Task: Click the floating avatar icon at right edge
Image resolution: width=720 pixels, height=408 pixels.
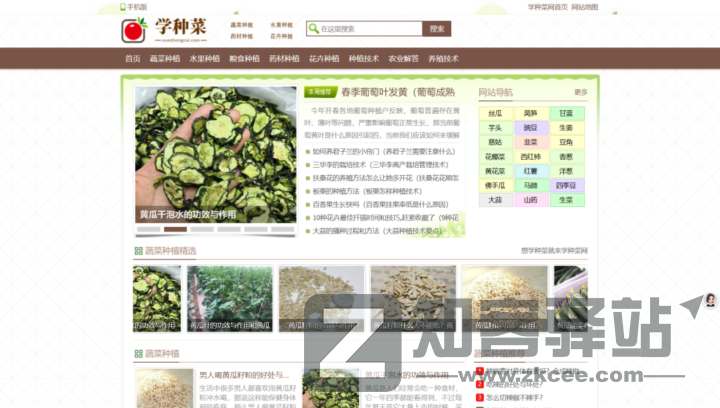Action: point(710,300)
